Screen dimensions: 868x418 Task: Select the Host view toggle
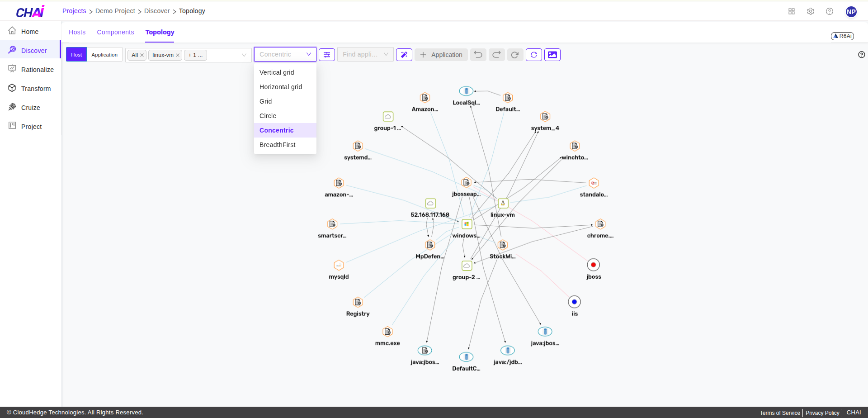[76, 55]
